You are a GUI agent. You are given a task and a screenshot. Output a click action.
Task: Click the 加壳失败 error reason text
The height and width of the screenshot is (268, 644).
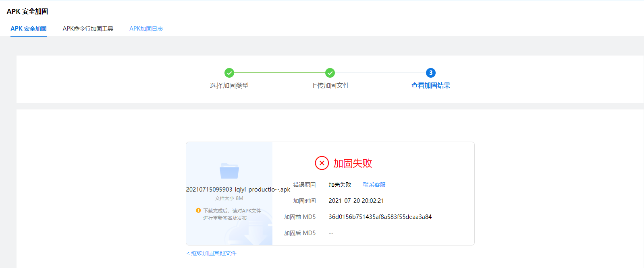point(340,185)
